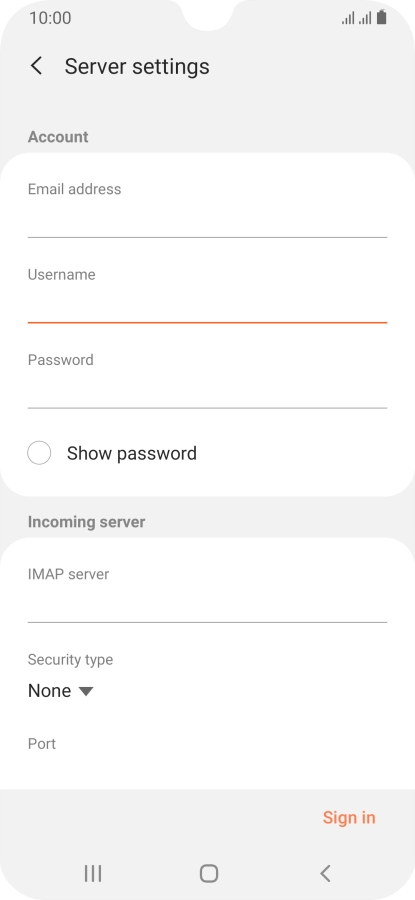Tap the Incoming server section header

click(x=87, y=522)
